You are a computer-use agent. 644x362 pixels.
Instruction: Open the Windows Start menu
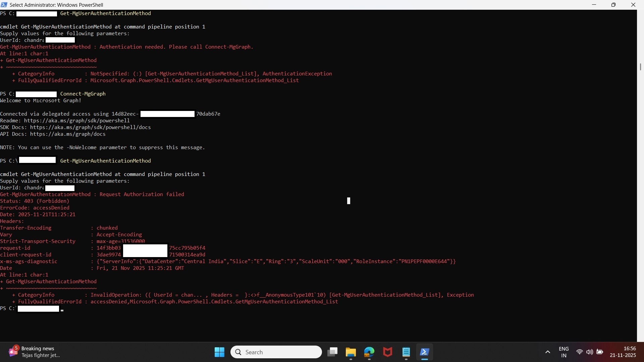(219, 352)
